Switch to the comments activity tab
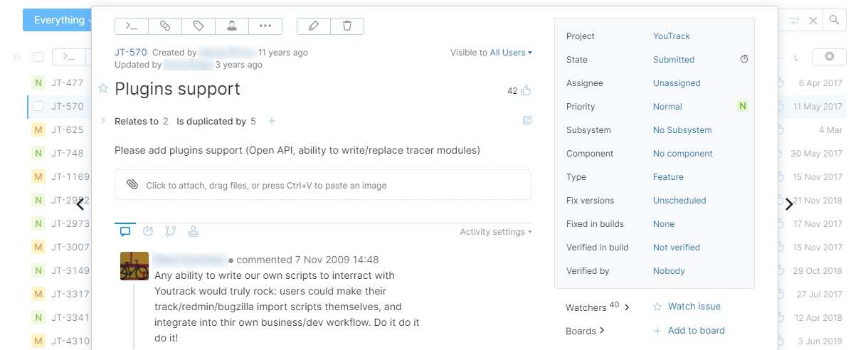The width and height of the screenshot is (868, 350). [125, 231]
